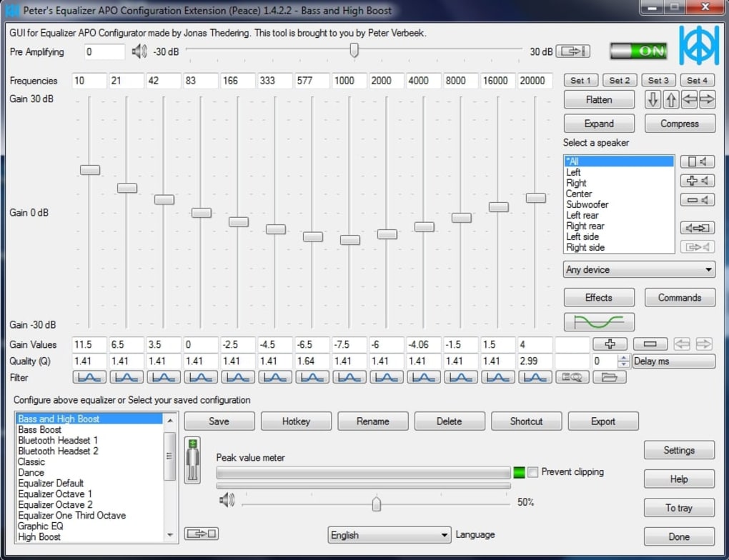Screen dimensions: 729x560
Task: Click the plus button to add band
Action: [x=610, y=344]
